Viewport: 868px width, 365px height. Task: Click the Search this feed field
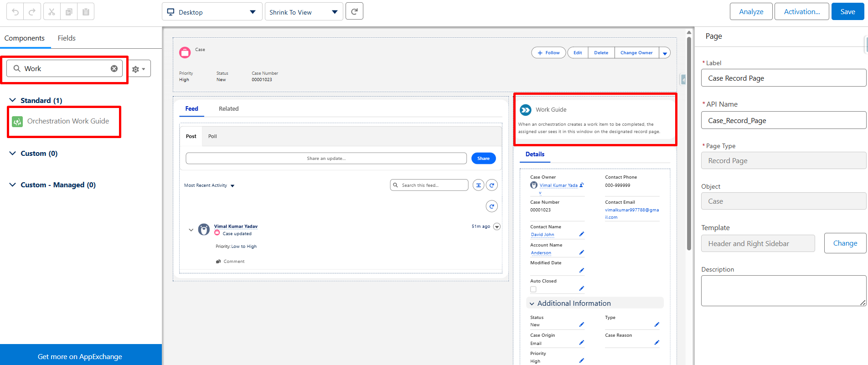[429, 185]
